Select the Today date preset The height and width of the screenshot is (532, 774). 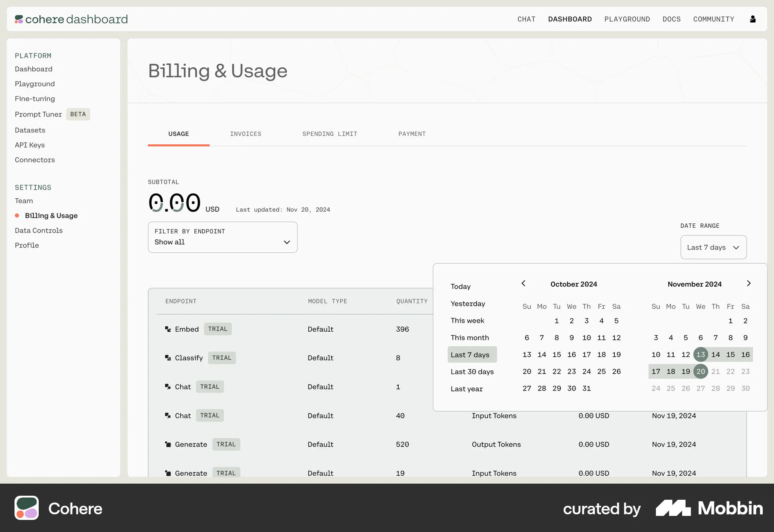pos(460,286)
